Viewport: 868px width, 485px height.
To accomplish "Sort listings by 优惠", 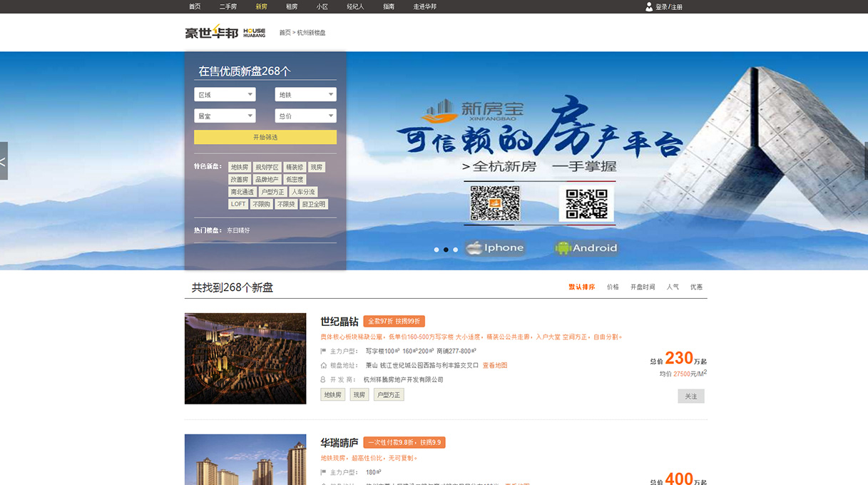I will pyautogui.click(x=696, y=287).
